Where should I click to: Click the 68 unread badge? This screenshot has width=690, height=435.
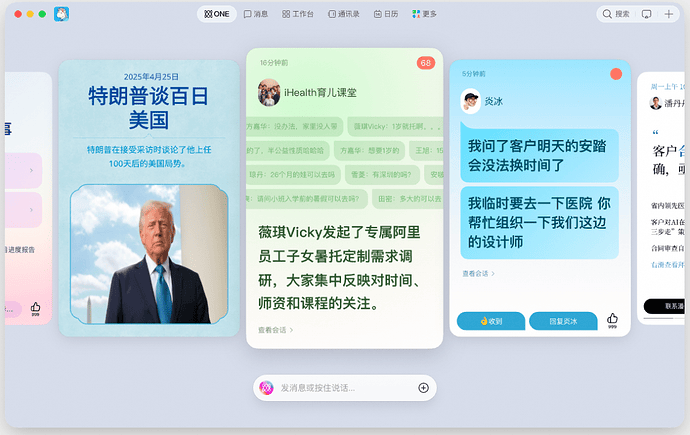click(426, 63)
